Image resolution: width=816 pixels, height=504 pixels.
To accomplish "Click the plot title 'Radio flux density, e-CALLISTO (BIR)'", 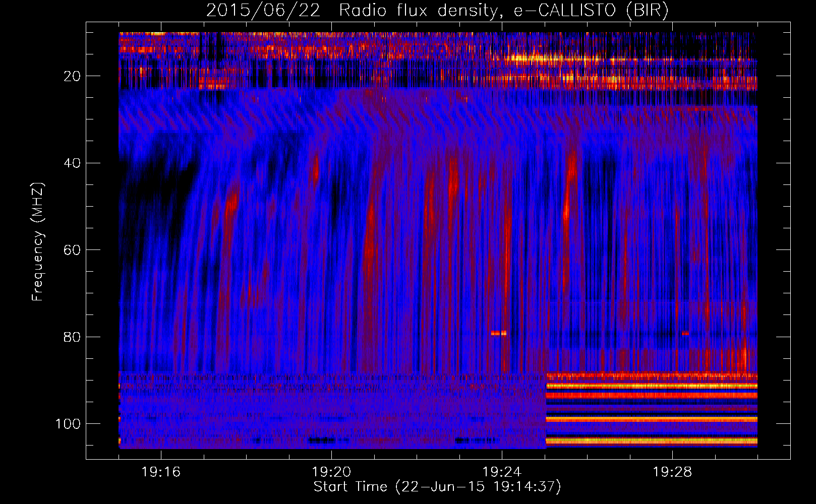I will pos(503,11).
